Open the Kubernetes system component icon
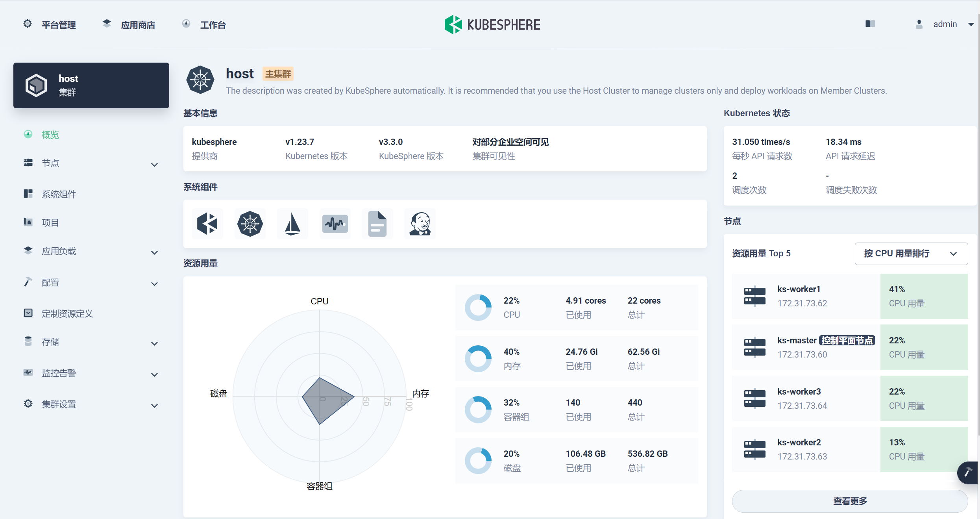 coord(250,224)
